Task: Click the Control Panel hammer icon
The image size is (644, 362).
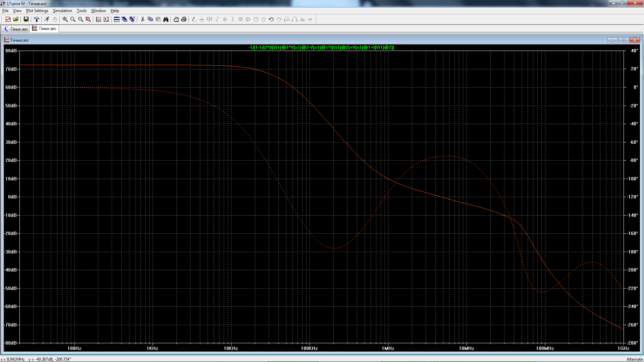Action: tap(37, 19)
